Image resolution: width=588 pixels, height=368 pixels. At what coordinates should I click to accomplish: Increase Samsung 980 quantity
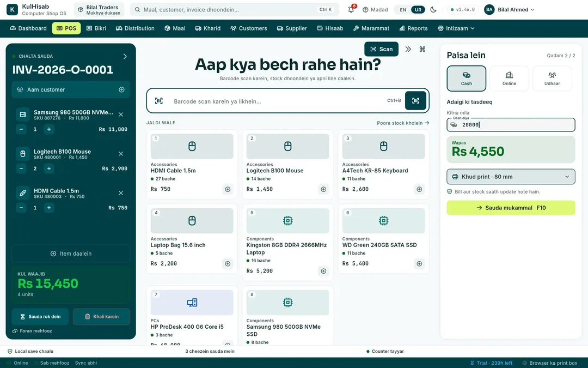coord(49,129)
